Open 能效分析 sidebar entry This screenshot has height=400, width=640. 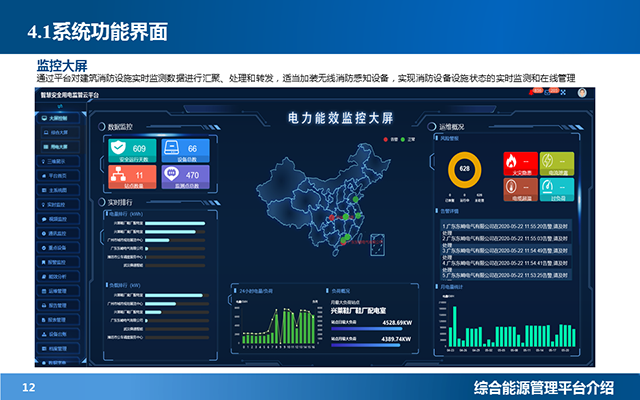coord(58,277)
